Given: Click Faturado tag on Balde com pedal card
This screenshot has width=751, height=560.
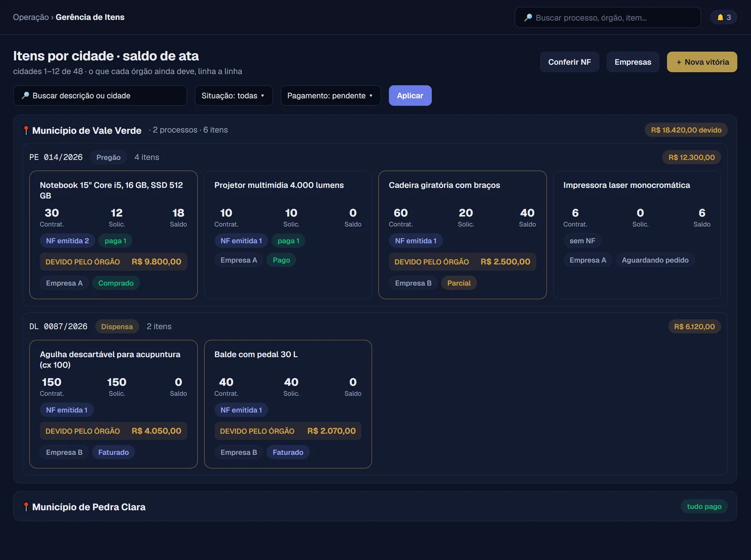Looking at the screenshot, I should tap(288, 453).
